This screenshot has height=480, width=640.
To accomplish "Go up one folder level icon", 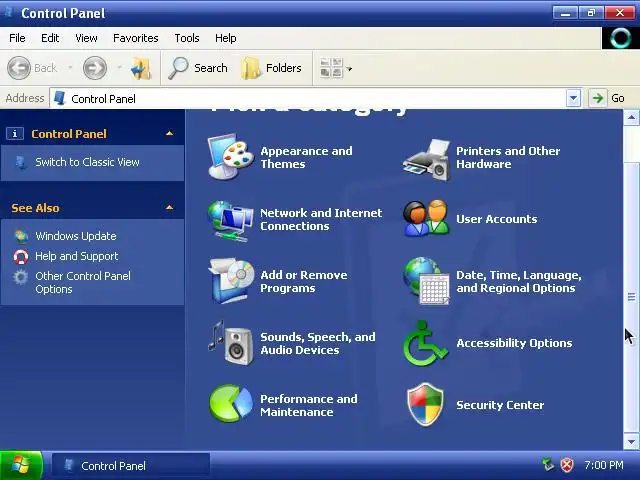I will (x=141, y=68).
